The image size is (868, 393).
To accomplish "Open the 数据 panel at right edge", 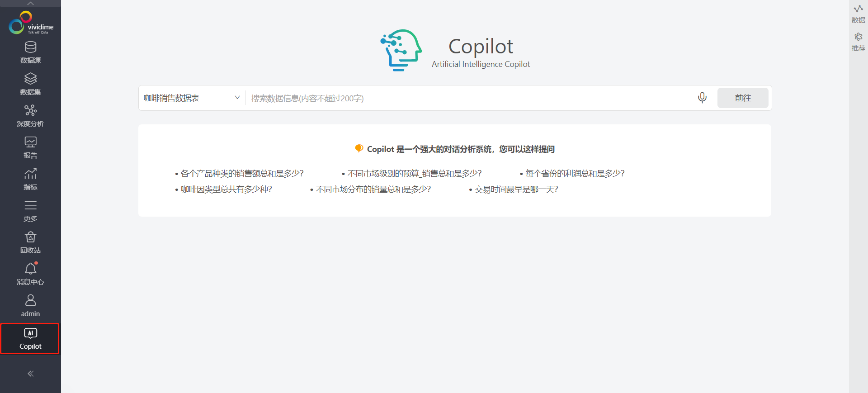I will point(858,14).
